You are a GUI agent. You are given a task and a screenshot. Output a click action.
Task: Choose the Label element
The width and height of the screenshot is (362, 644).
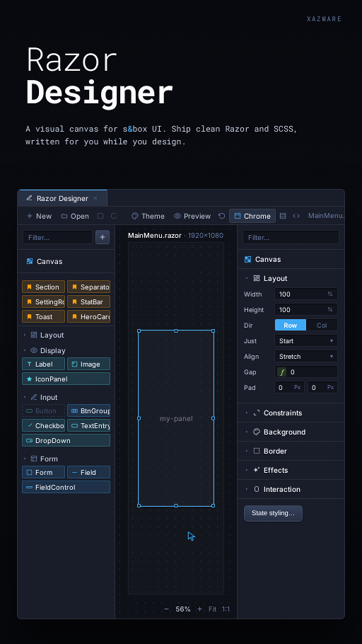pyautogui.click(x=44, y=364)
